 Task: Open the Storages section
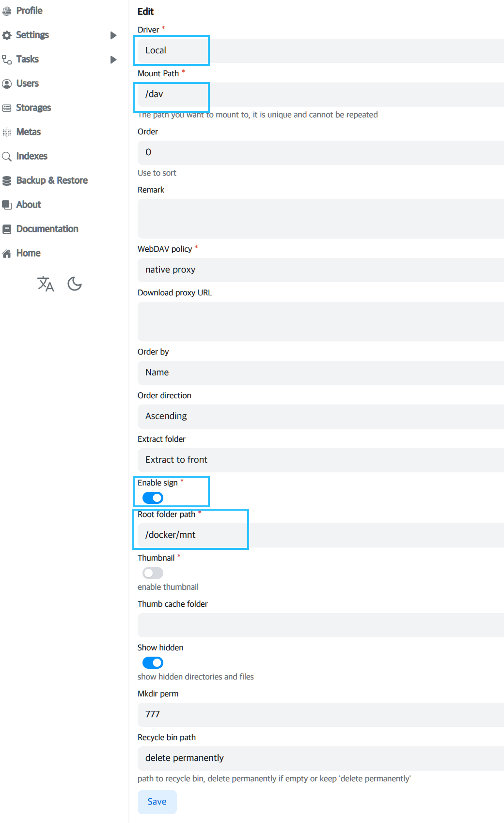pyautogui.click(x=33, y=108)
